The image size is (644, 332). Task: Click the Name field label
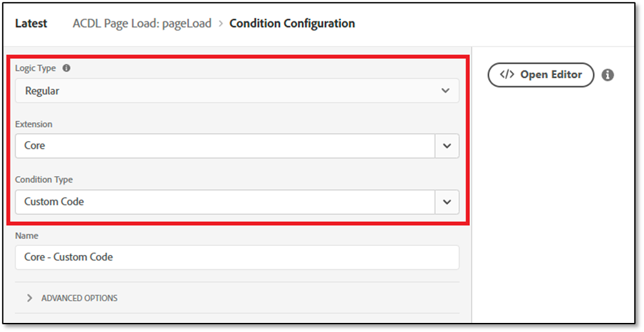[x=27, y=236]
